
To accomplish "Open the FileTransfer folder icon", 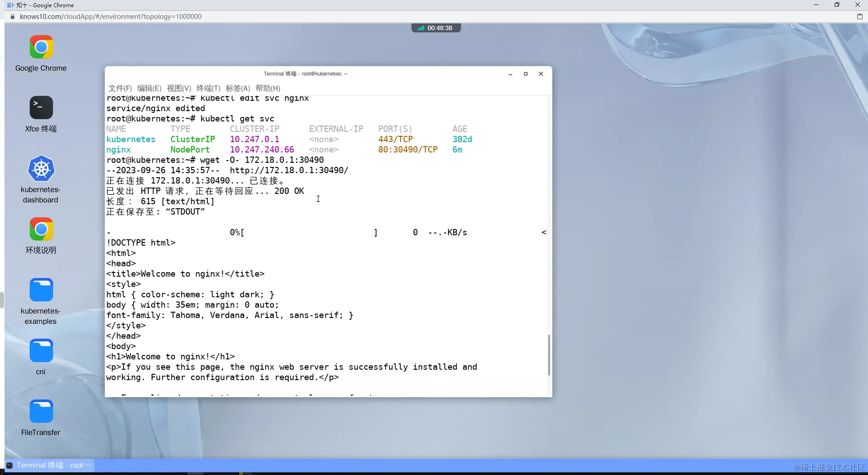I will (41, 411).
